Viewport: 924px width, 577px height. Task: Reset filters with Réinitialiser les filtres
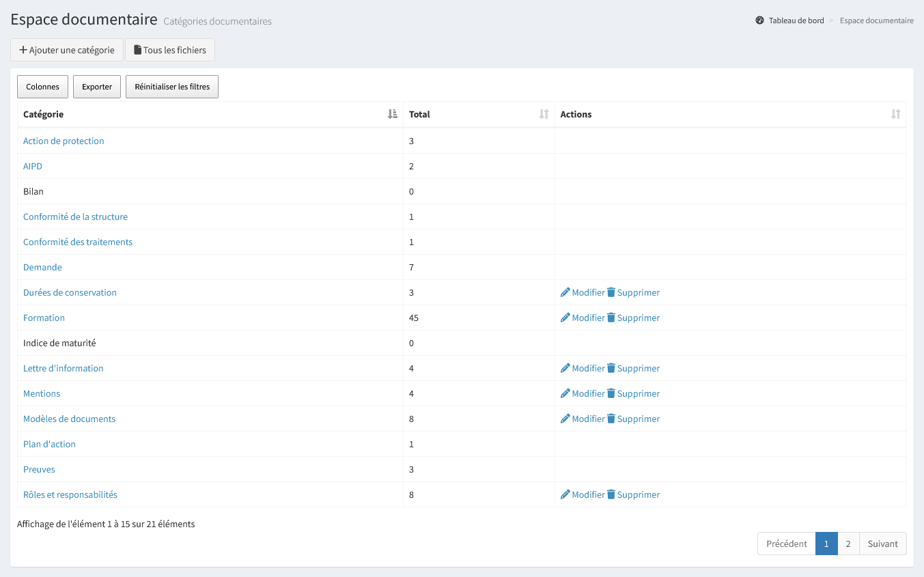[172, 87]
